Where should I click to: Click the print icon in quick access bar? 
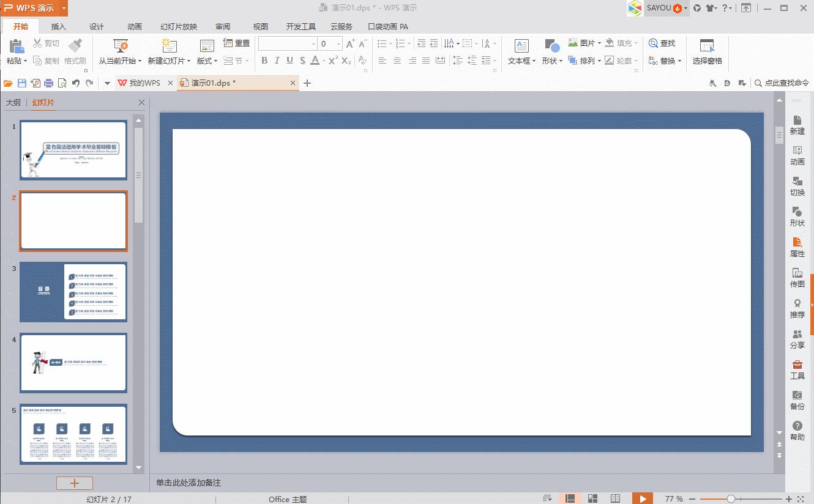(48, 83)
